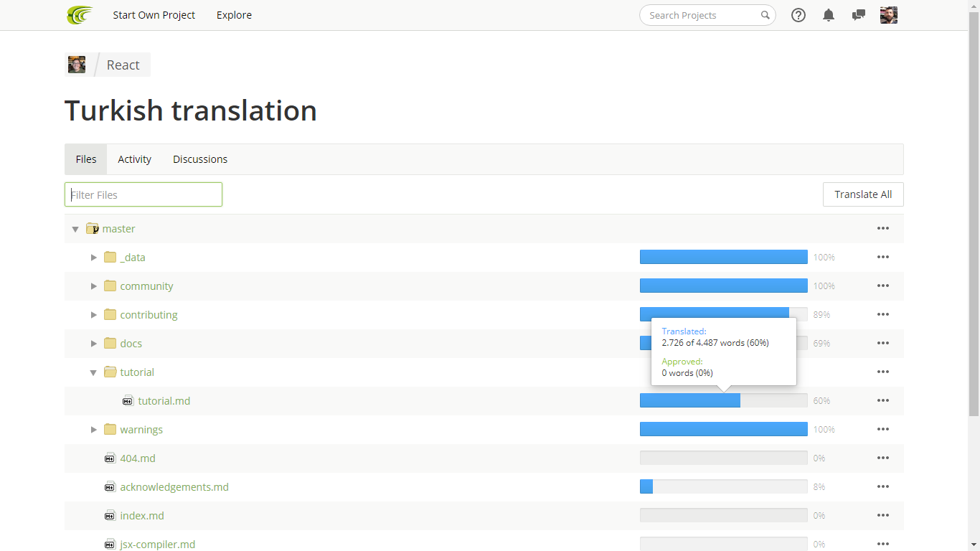Open the user profile avatar menu

(x=889, y=15)
